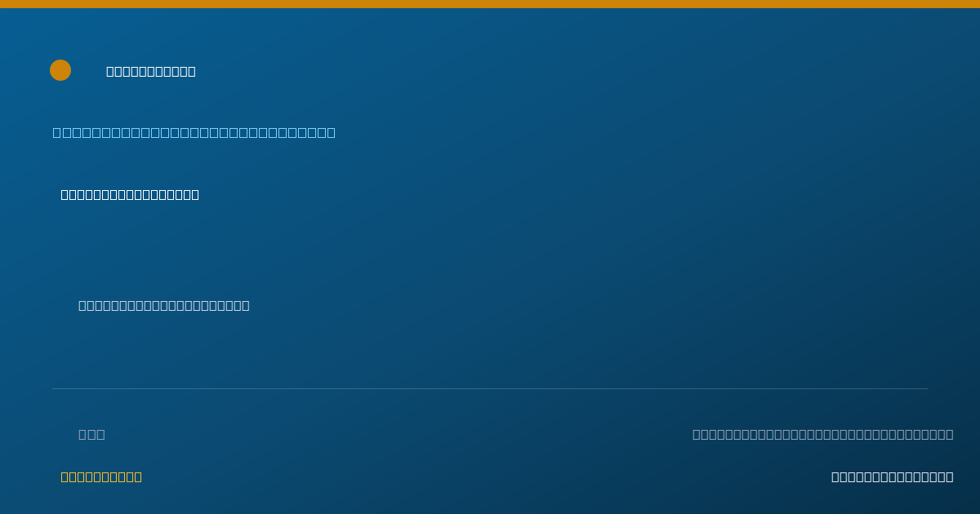
Task: Select the white title text beside the orange circle
Action: 151,71
